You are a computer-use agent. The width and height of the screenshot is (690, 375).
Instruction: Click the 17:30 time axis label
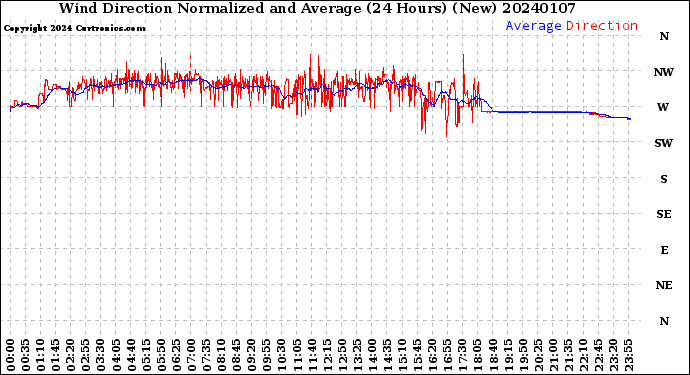(x=462, y=355)
